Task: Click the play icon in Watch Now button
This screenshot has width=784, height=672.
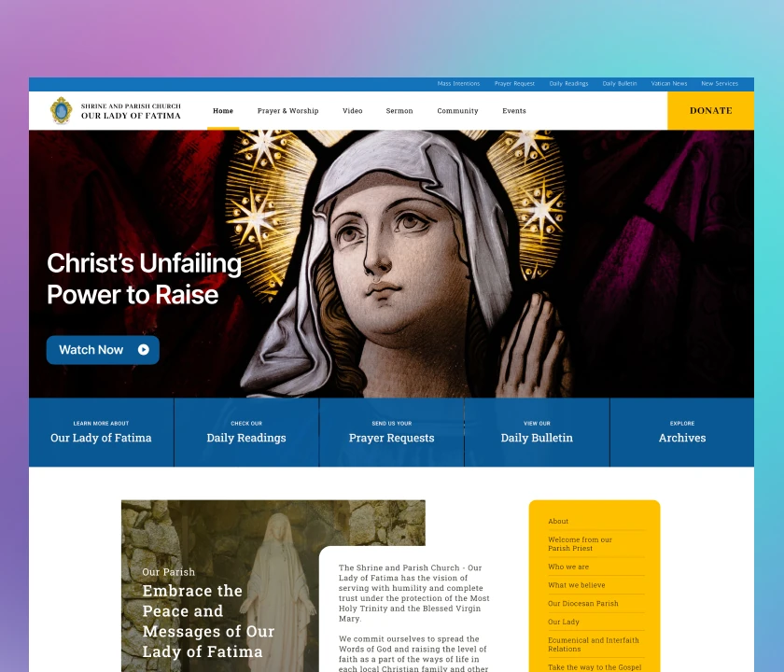Action: [144, 349]
